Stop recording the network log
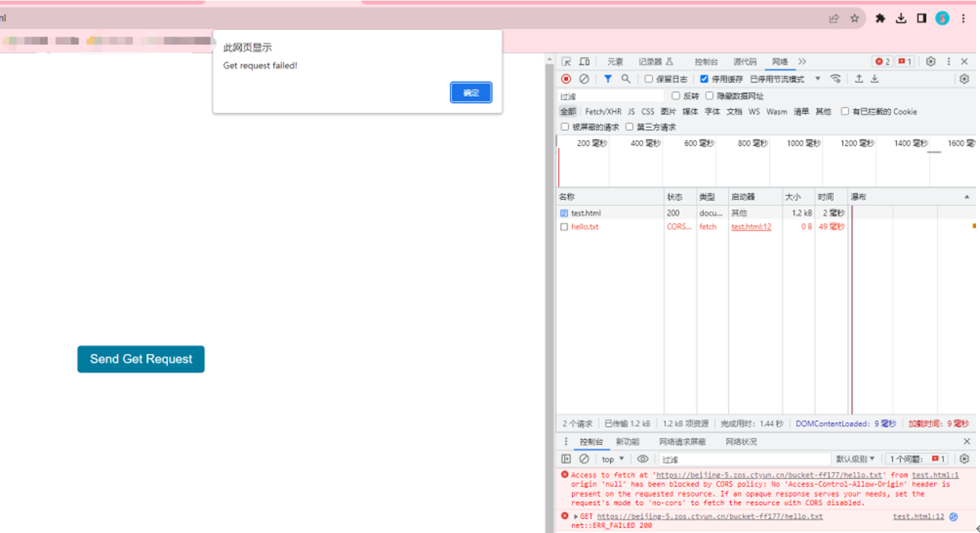 566,79
